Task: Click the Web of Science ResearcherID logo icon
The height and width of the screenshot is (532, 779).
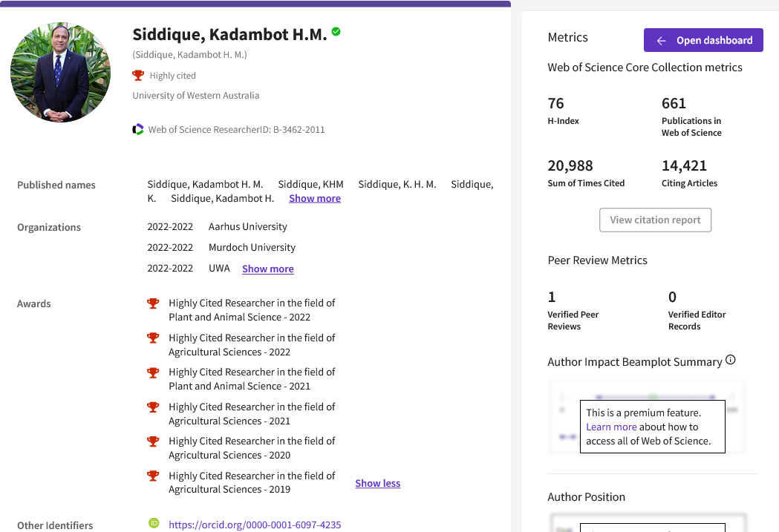Action: pyautogui.click(x=138, y=129)
